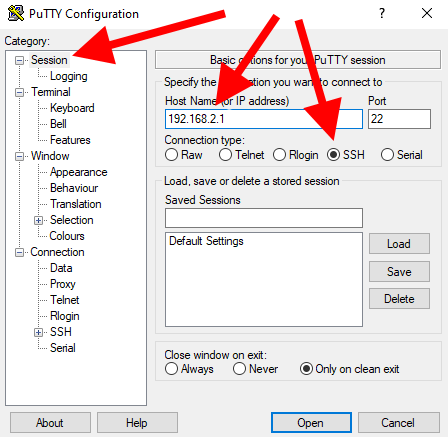Open the Serial category in tree
Screen dimensions: 448x437
pyautogui.click(x=63, y=348)
